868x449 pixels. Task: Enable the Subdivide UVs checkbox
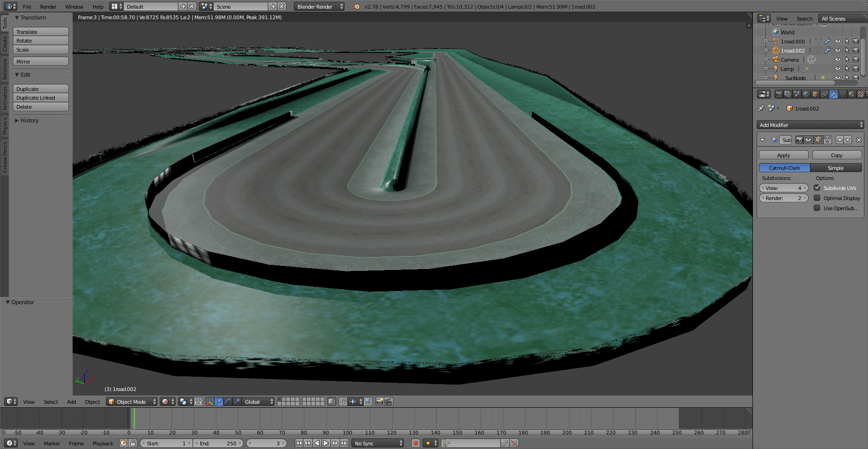(x=817, y=188)
